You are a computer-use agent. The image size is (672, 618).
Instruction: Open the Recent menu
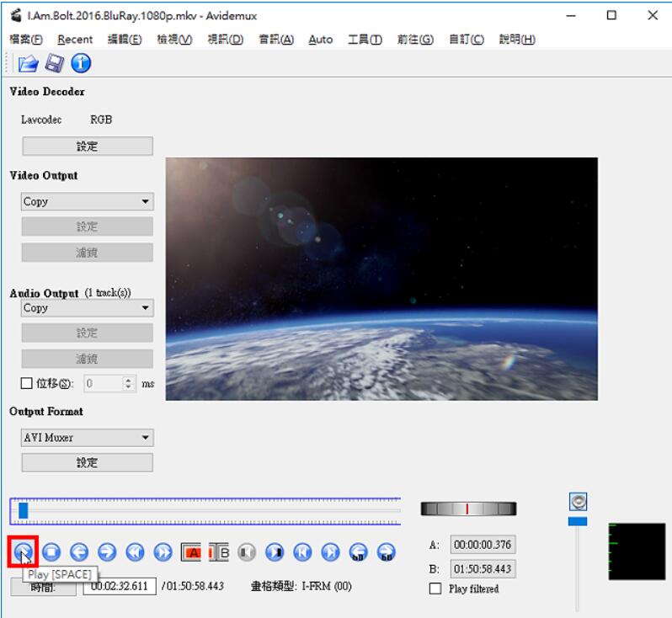(75, 40)
